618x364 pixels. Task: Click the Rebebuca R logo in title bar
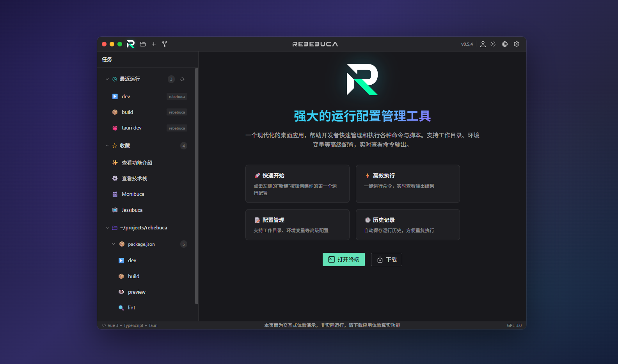click(131, 44)
